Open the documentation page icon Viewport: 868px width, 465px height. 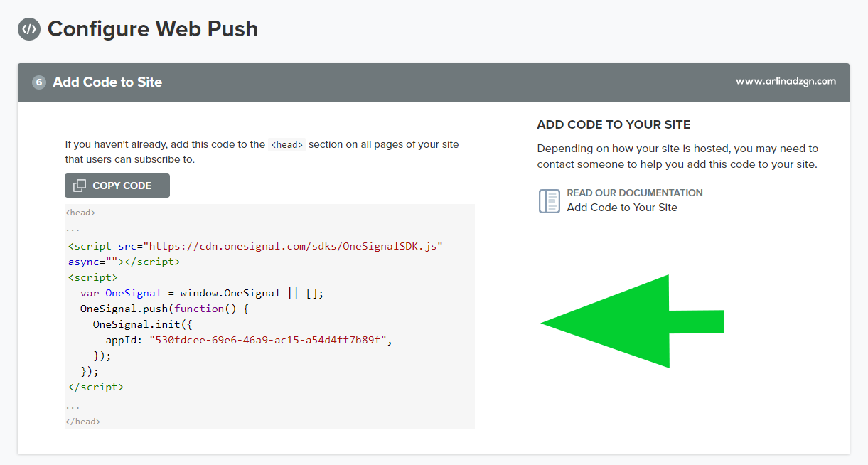point(550,201)
